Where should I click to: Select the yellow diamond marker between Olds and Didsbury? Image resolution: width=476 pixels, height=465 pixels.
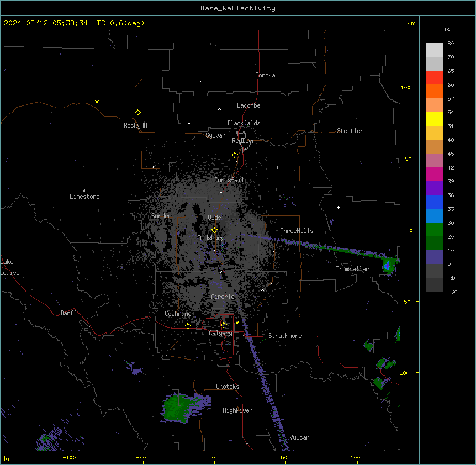[214, 230]
